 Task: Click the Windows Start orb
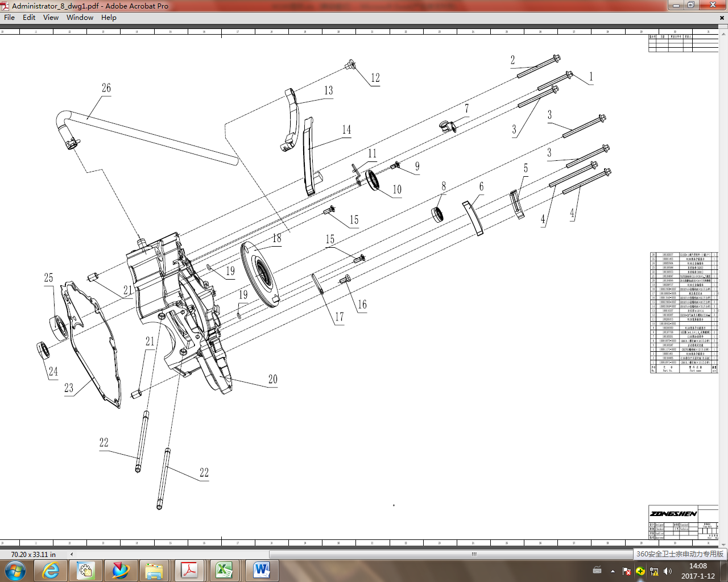15,570
